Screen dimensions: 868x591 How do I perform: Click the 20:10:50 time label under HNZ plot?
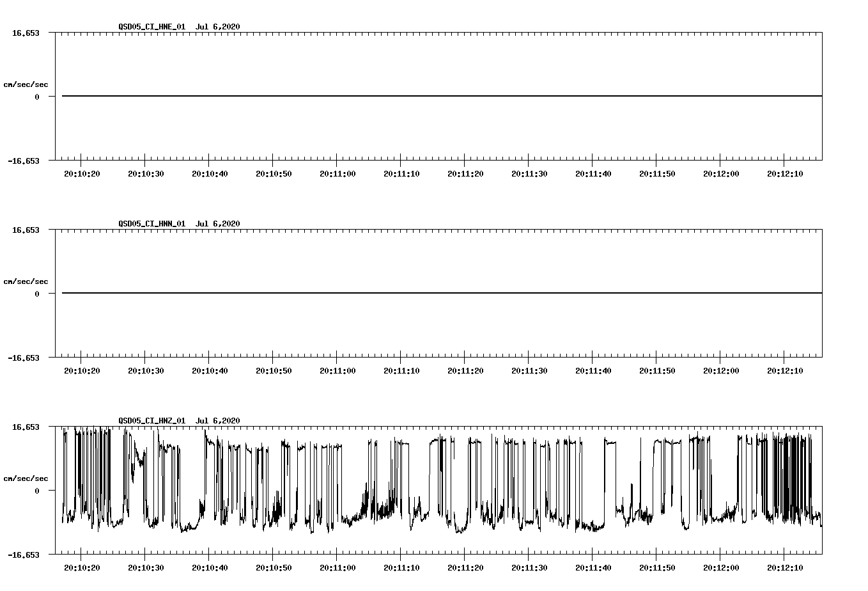[274, 567]
